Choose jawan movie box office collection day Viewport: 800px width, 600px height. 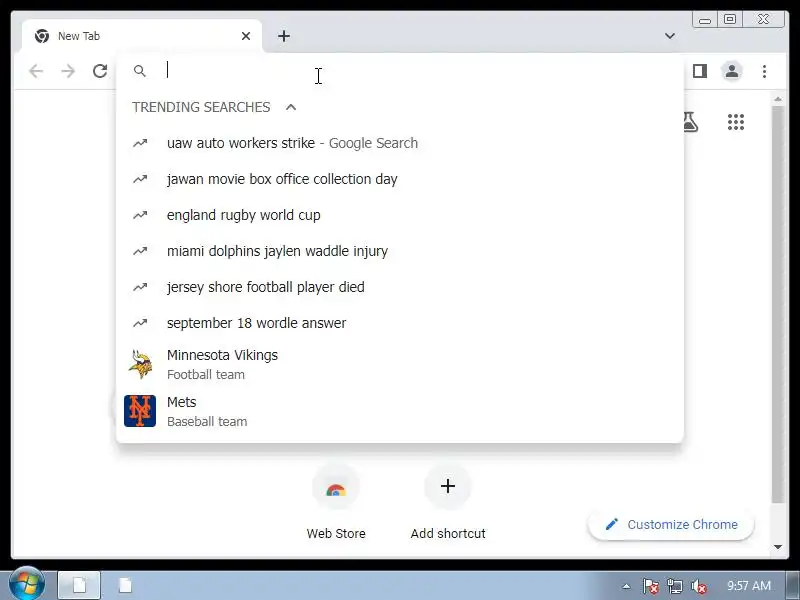tap(400, 179)
